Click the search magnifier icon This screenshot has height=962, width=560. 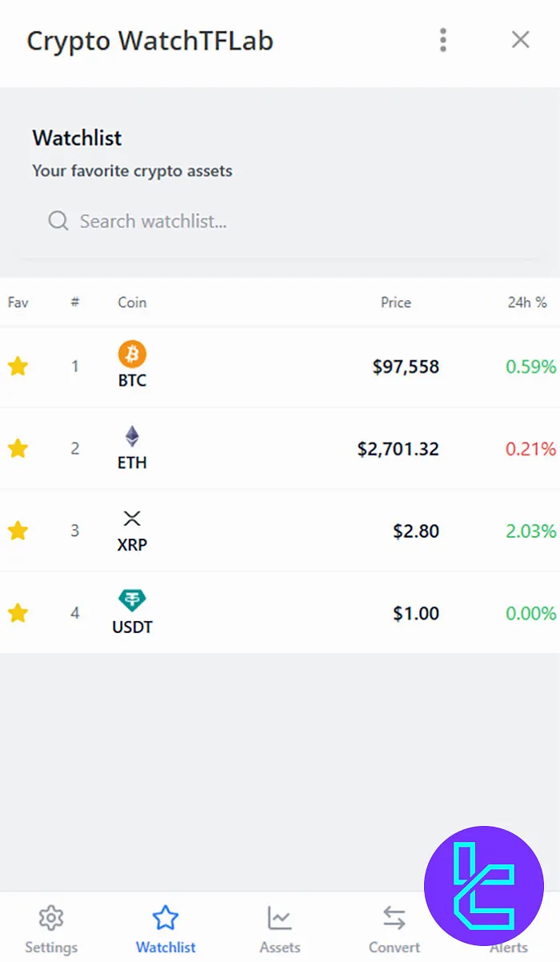(x=58, y=221)
